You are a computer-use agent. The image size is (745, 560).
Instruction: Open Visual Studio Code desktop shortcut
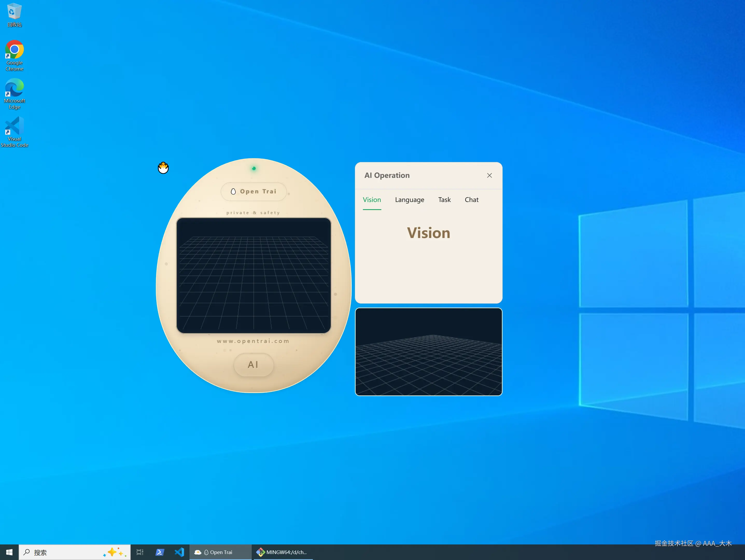tap(15, 132)
